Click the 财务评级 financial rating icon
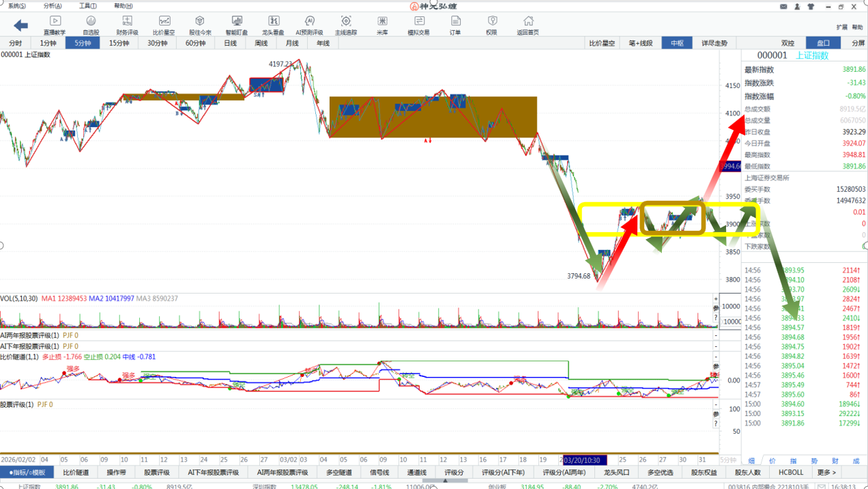This screenshot has height=489, width=868. (x=127, y=25)
